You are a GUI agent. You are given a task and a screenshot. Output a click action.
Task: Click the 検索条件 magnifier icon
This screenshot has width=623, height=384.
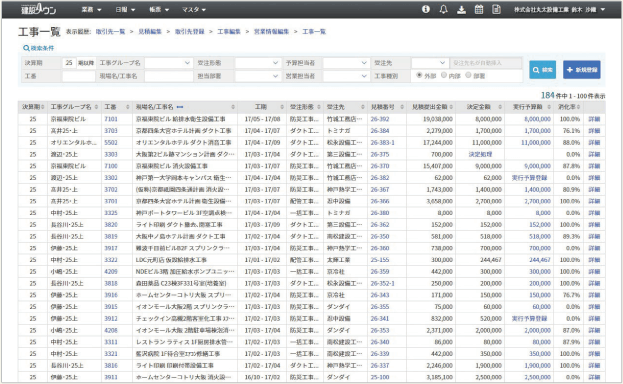click(x=26, y=48)
